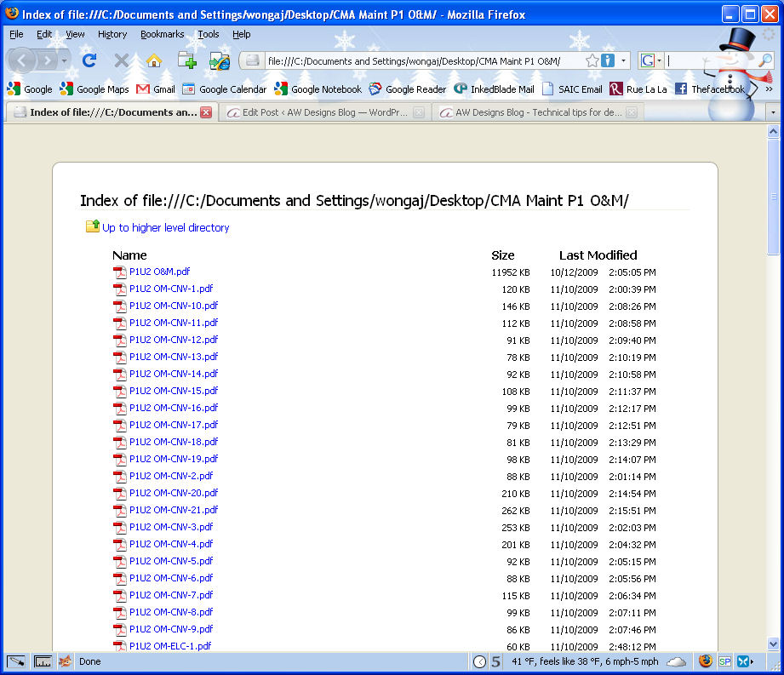Click the weather forecast text in the status bar
Viewport: 784px width, 675px height.
click(x=585, y=661)
